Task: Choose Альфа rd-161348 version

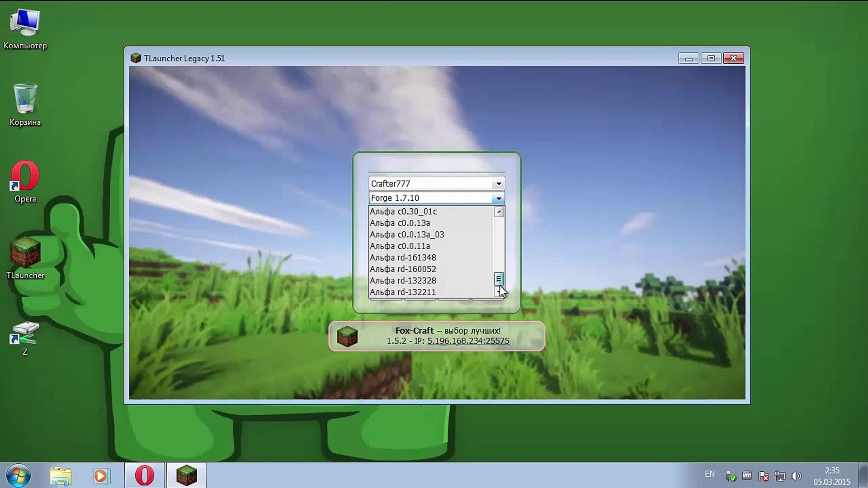Action: click(x=403, y=258)
